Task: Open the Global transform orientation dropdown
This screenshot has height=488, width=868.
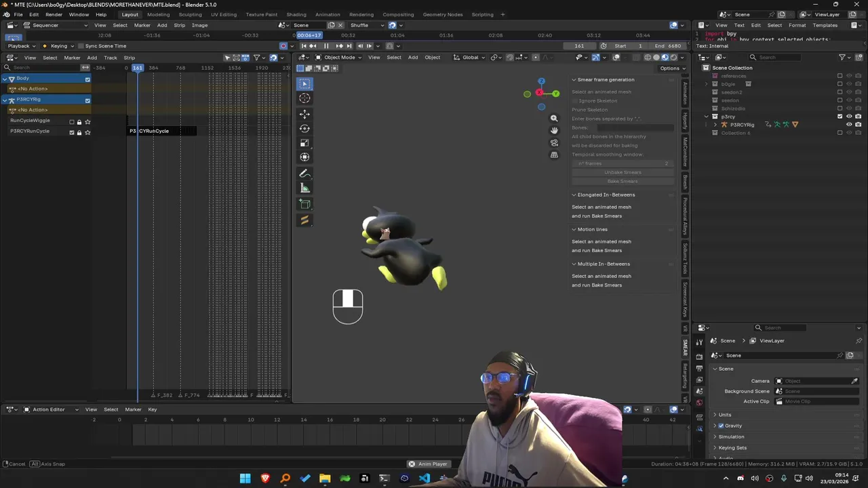Action: pos(471,58)
